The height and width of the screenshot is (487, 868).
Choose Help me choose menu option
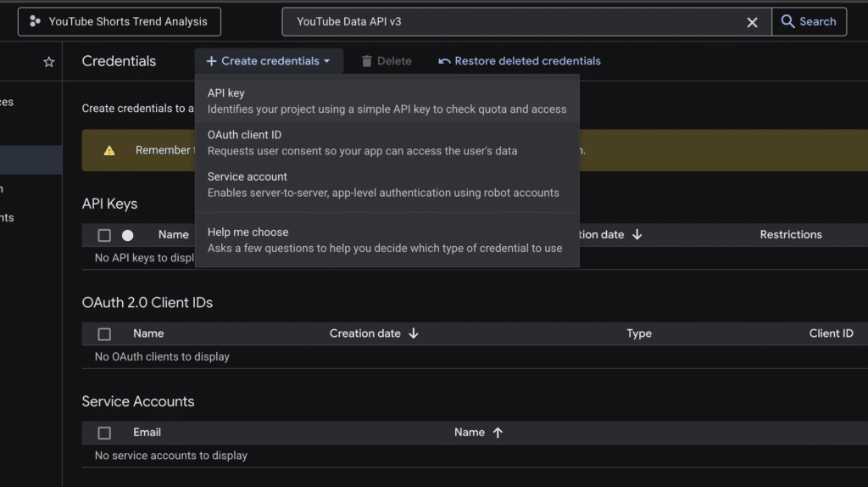coord(387,240)
